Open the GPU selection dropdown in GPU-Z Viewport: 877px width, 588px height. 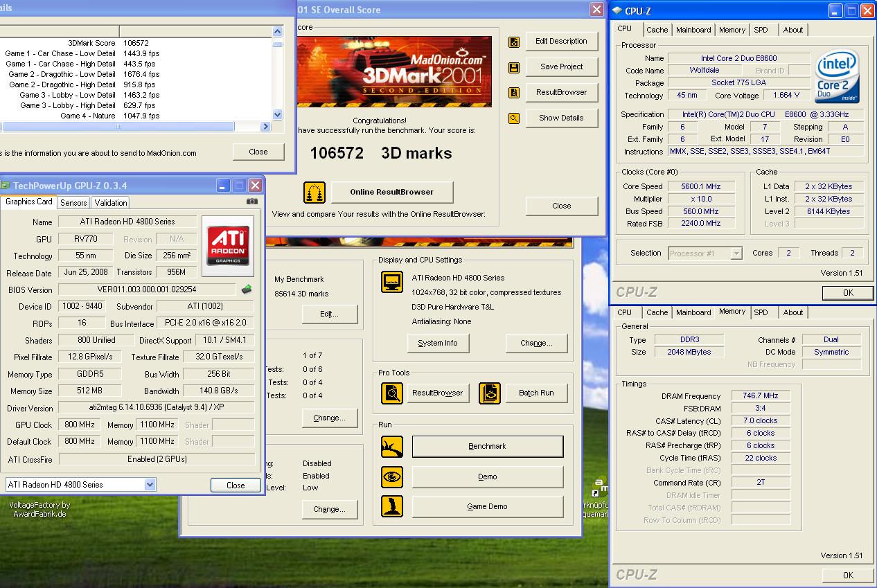[150, 485]
